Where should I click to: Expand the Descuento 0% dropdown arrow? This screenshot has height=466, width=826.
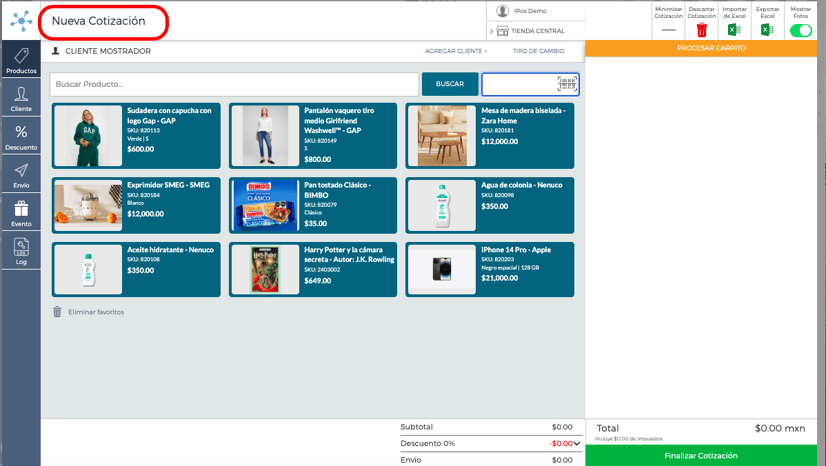pos(577,443)
